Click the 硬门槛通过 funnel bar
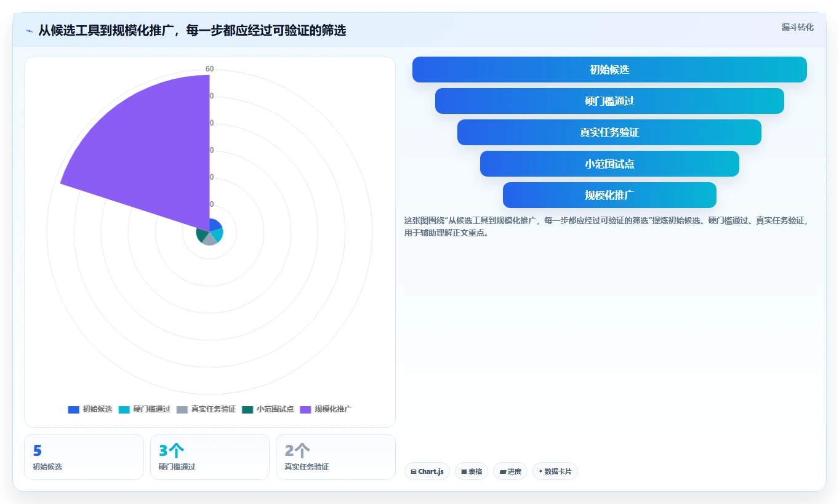The image size is (839, 504). click(x=609, y=101)
